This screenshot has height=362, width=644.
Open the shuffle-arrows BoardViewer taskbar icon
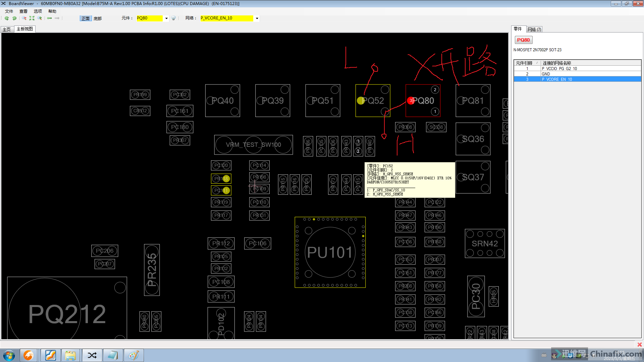92,355
